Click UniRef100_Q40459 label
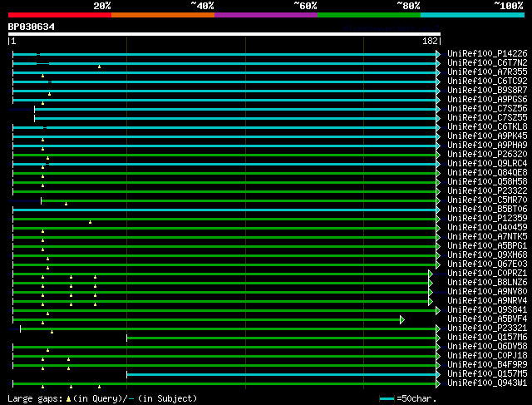This screenshot has width=532, height=405. [x=487, y=228]
